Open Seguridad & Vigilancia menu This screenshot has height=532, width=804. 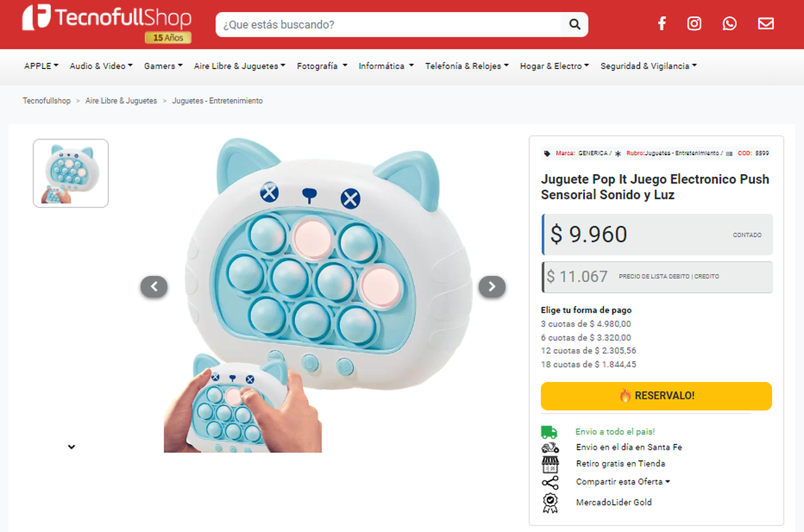[649, 66]
